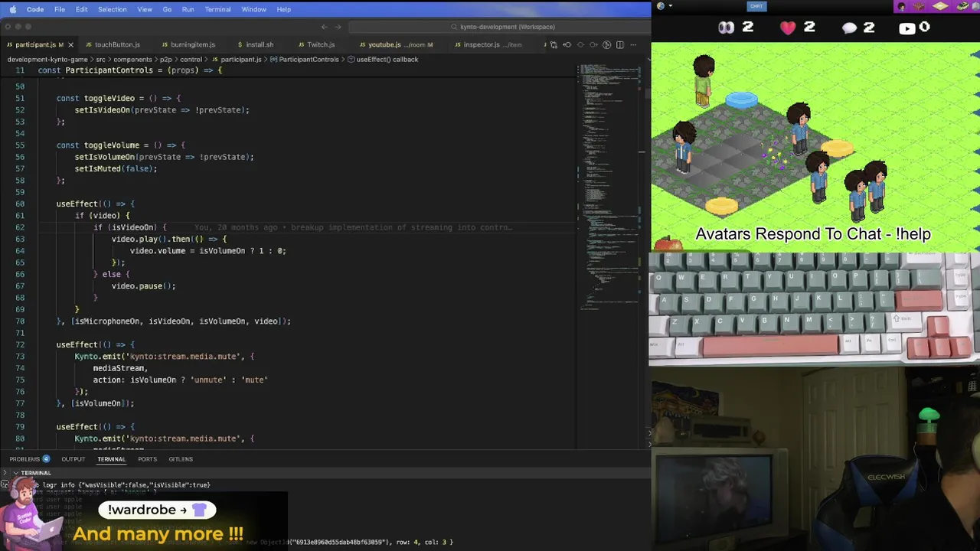The image size is (980, 551).
Task: Open the editor more actions menu
Action: tap(633, 44)
